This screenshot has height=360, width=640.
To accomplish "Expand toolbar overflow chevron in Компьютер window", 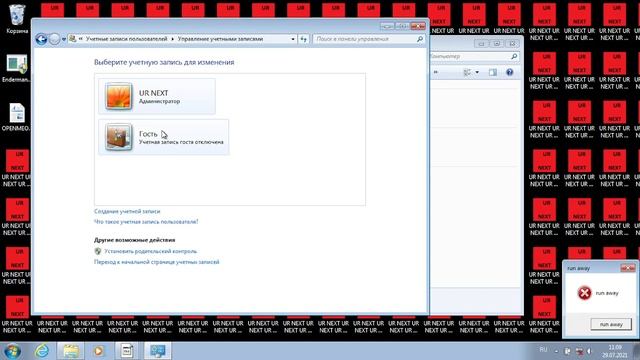I will point(436,72).
